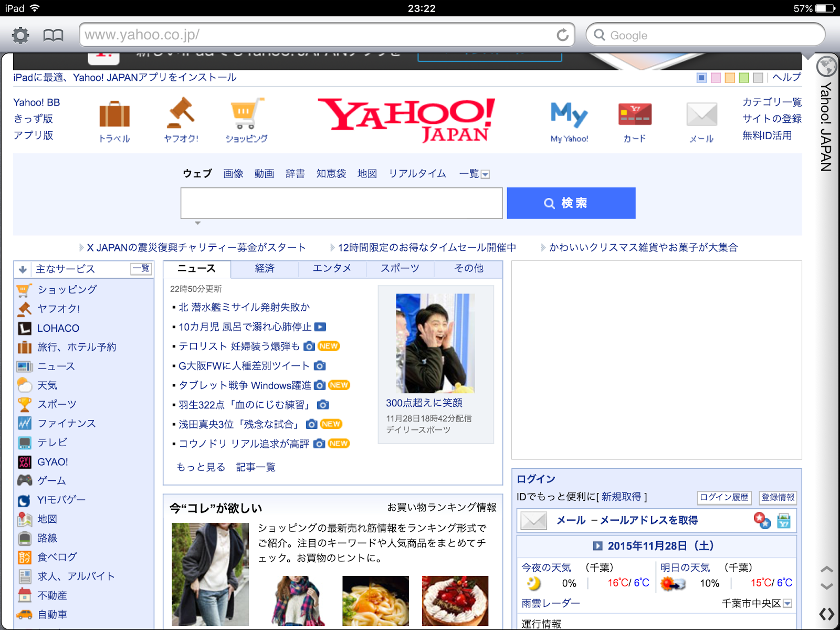This screenshot has width=840, height=630.
Task: Open the My Yahoo! icon
Action: [569, 114]
